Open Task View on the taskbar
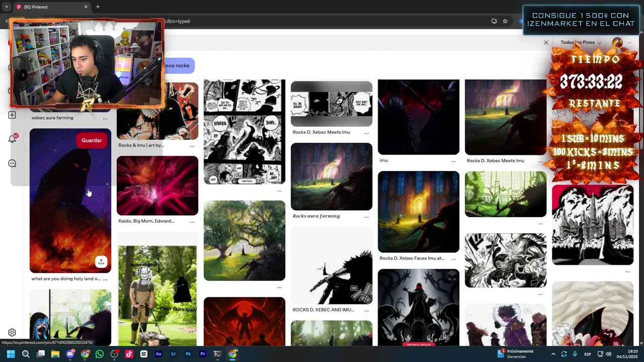 click(x=41, y=354)
